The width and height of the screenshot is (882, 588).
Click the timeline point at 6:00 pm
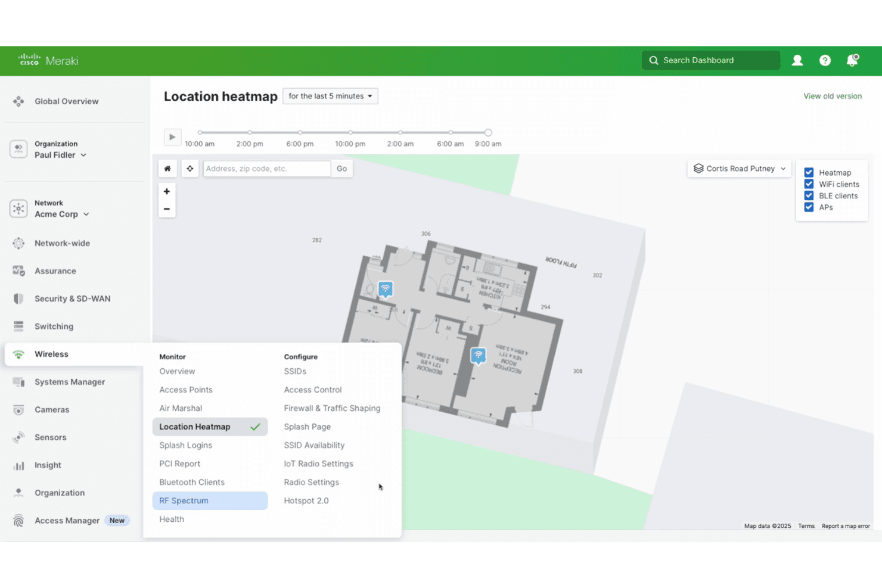click(300, 132)
